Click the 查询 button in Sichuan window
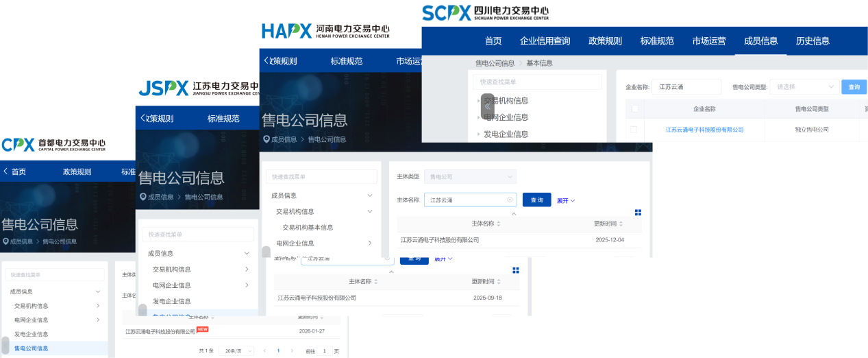Image resolution: width=868 pixels, height=358 pixels. (854, 87)
